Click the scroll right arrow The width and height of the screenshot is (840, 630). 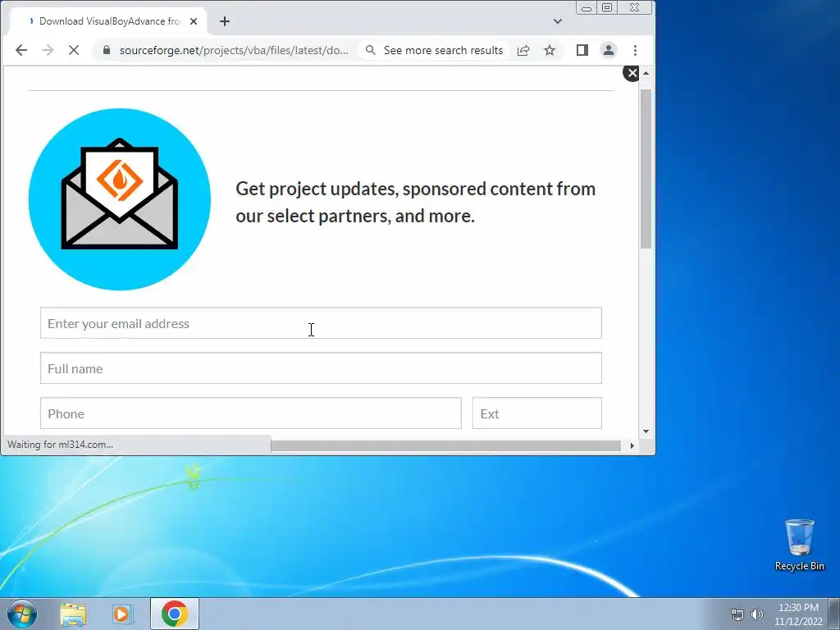(632, 445)
